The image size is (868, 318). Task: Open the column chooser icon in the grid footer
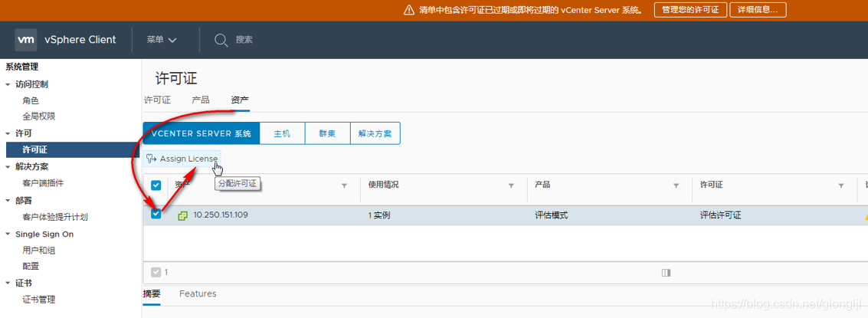666,273
